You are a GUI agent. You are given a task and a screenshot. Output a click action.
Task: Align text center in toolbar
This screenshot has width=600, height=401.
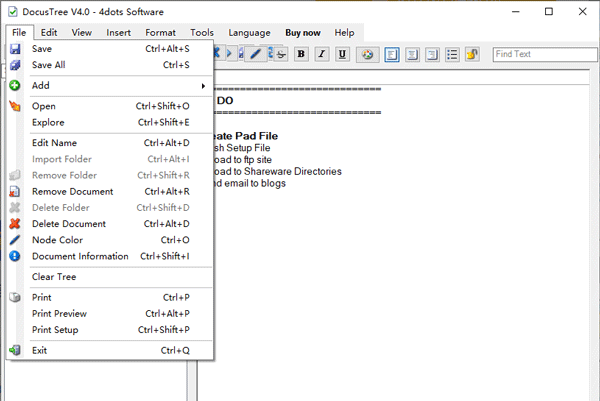412,54
